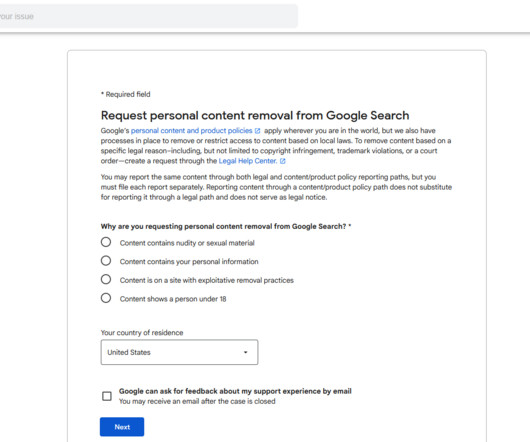Enable the feedback by email checkbox
This screenshot has width=530, height=442.
click(107, 396)
